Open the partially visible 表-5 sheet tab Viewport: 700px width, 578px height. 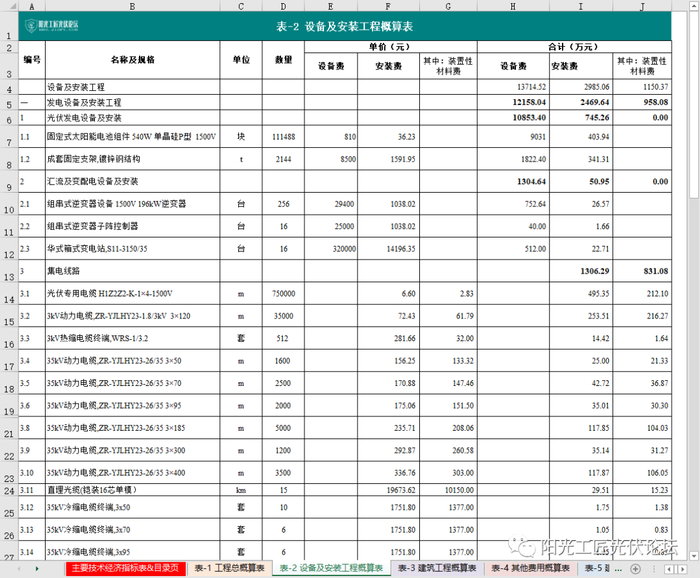point(596,568)
